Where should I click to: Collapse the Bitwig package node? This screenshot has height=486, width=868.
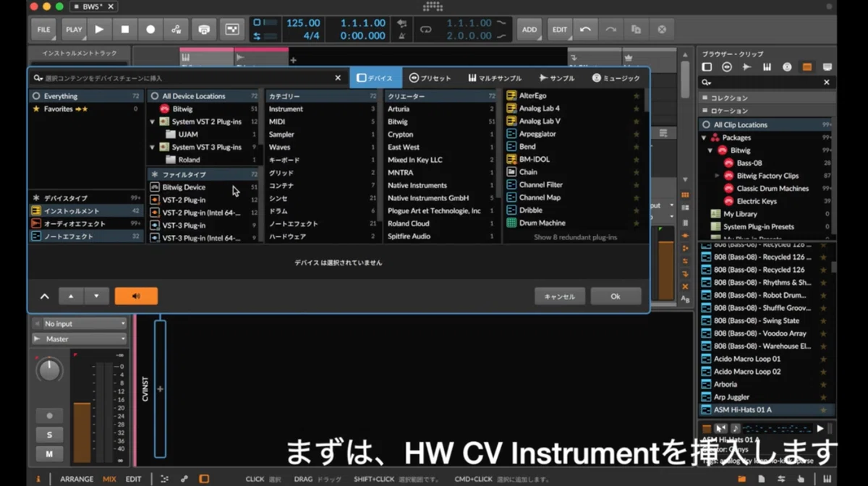pyautogui.click(x=710, y=150)
